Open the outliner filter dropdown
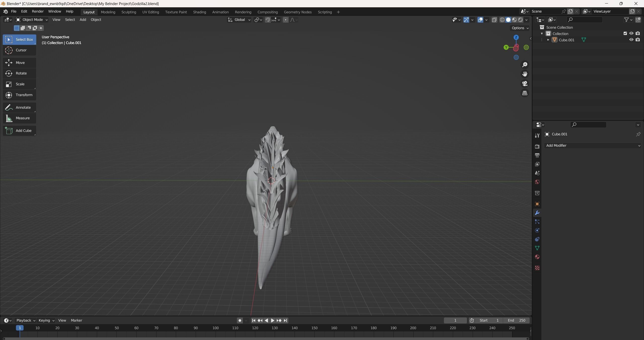Screen dimensions: 644x340 coord(628,20)
